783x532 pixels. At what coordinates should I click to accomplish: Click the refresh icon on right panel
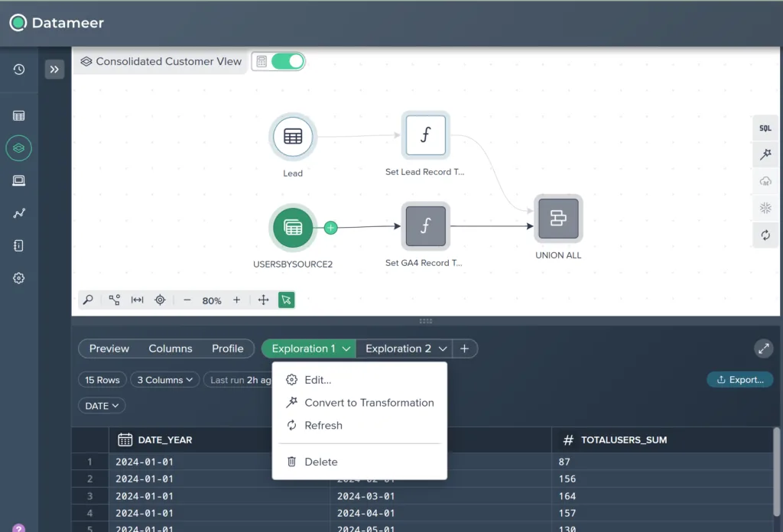click(x=765, y=235)
